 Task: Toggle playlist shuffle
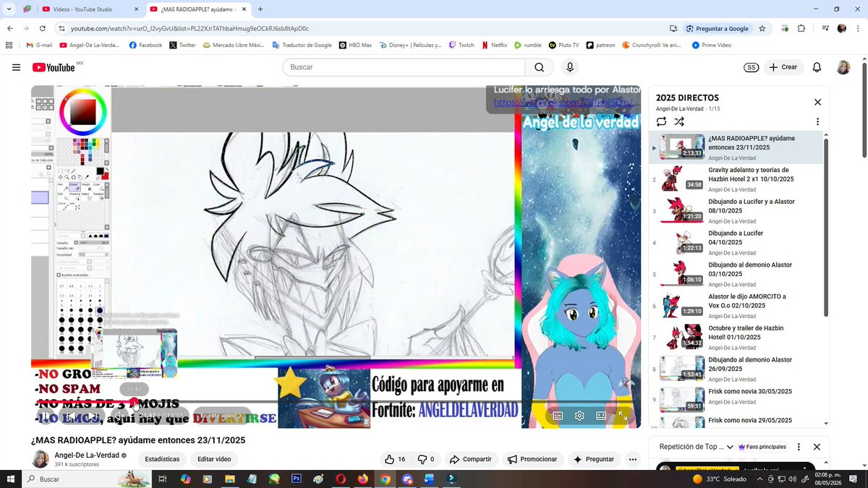(679, 121)
